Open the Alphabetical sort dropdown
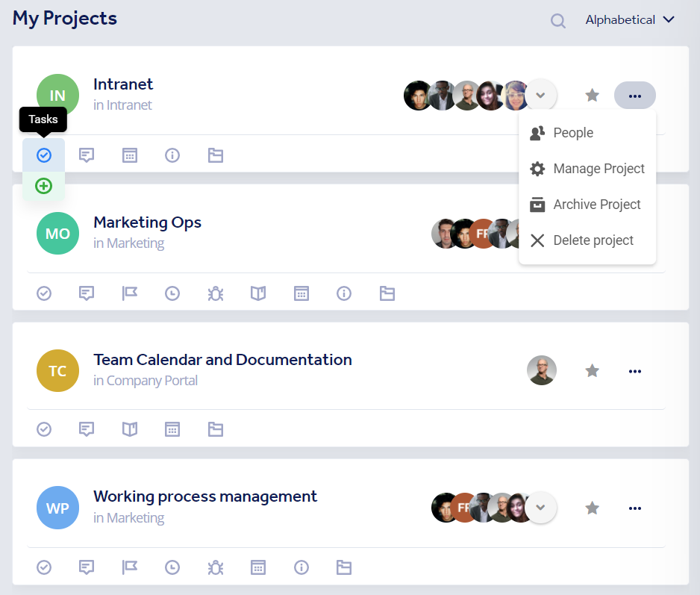This screenshot has height=595, width=700. coord(630,20)
